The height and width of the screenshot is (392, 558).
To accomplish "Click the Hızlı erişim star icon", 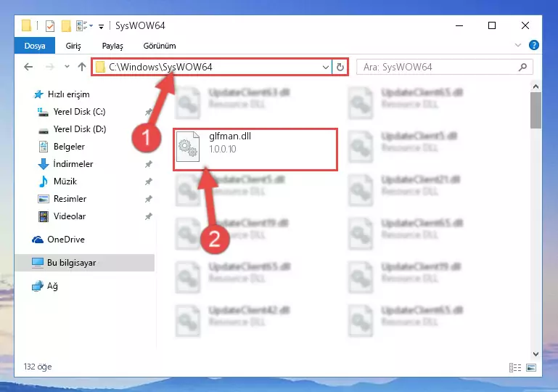I will pyautogui.click(x=38, y=94).
